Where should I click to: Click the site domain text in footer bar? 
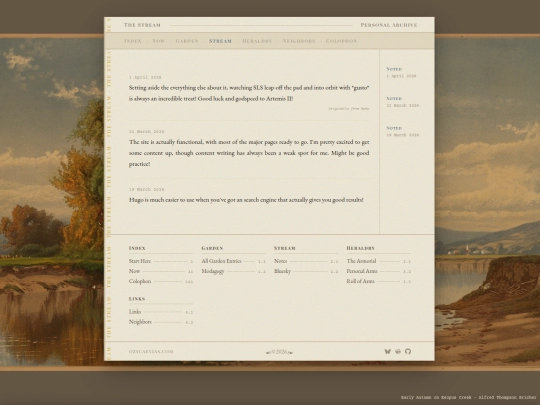coord(151,351)
